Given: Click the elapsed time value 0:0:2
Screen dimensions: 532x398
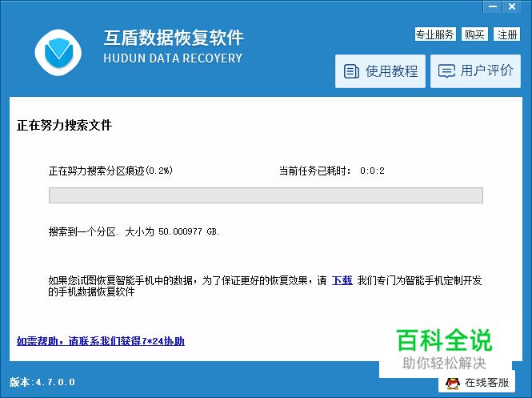Looking at the screenshot, I should pyautogui.click(x=372, y=171).
